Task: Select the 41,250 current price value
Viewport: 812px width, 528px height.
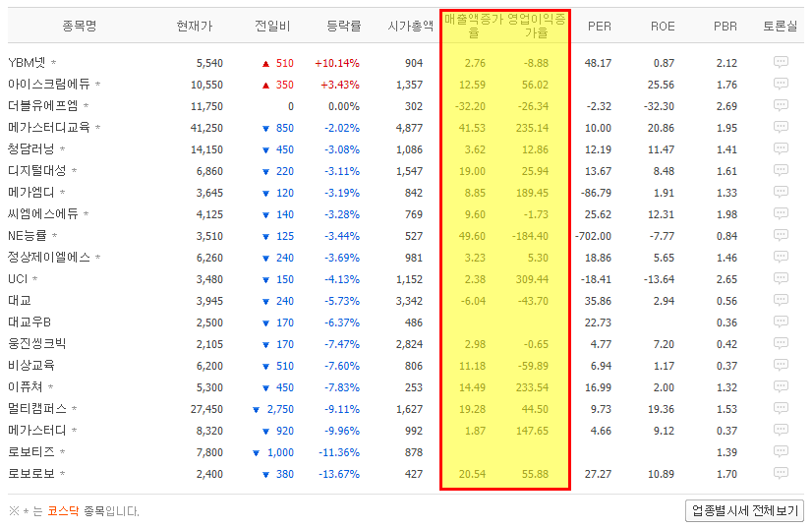Action: click(206, 128)
